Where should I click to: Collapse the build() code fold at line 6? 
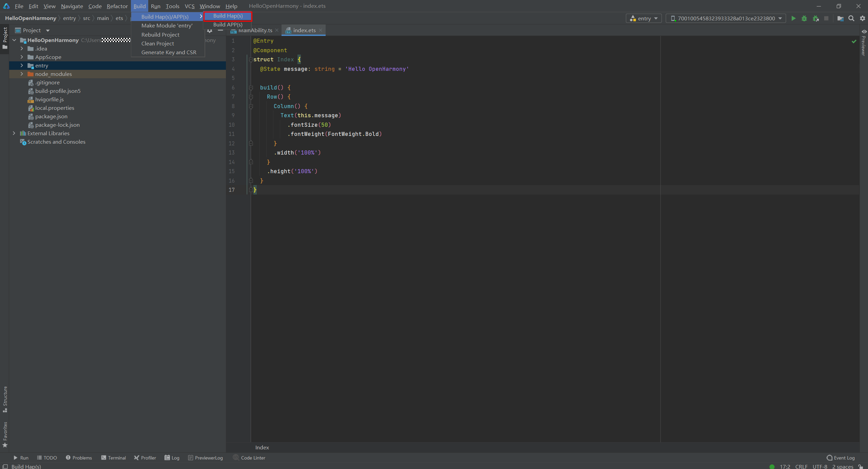pos(251,88)
